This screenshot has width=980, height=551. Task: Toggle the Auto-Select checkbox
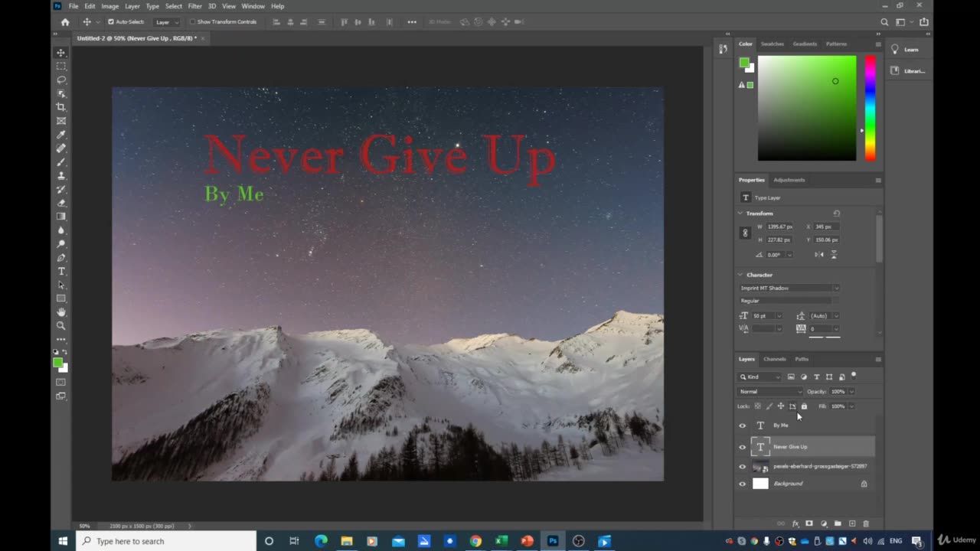coord(111,22)
